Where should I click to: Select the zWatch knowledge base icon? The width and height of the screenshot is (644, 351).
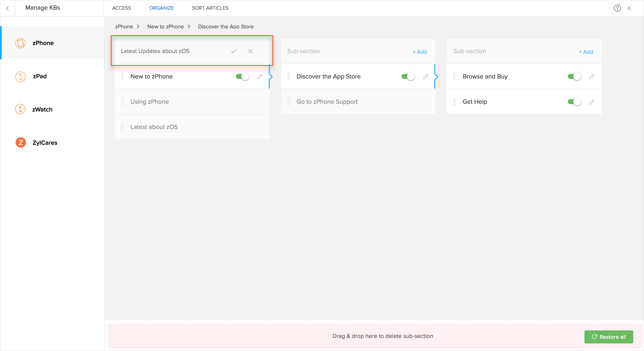20,109
